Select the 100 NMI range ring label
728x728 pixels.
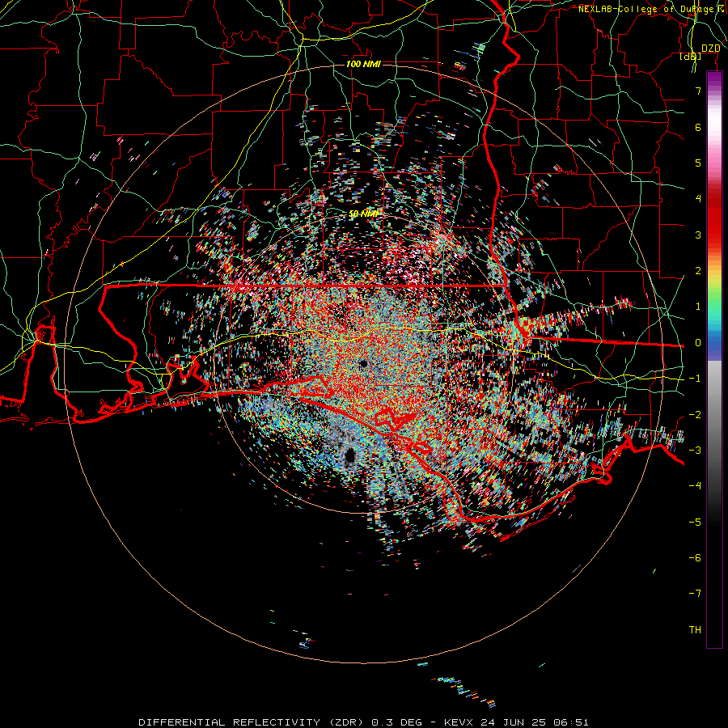[363, 64]
